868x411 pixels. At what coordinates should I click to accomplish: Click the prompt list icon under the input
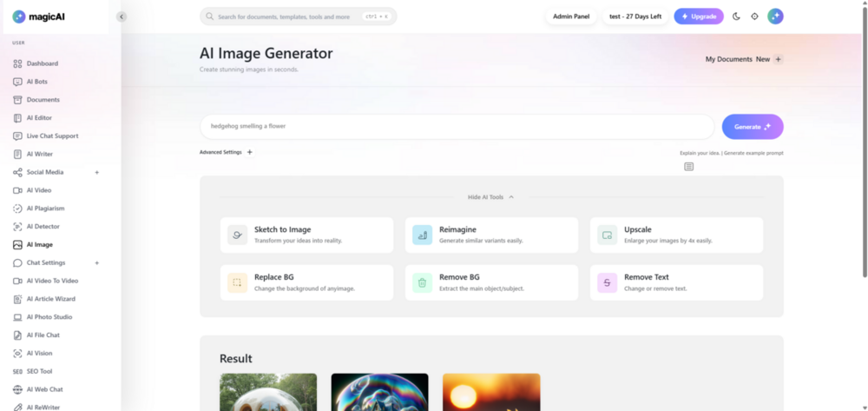(x=688, y=166)
